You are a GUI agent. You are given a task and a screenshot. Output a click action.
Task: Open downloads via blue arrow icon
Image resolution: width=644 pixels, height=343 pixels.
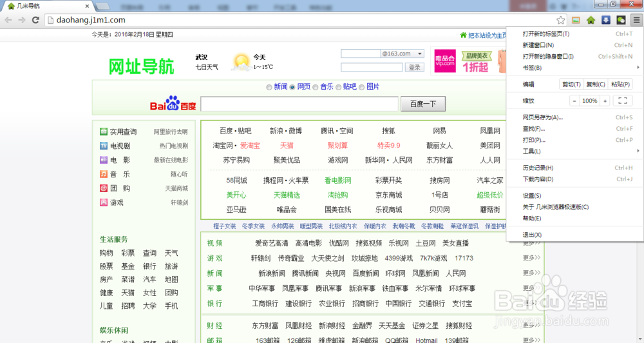[x=606, y=20]
